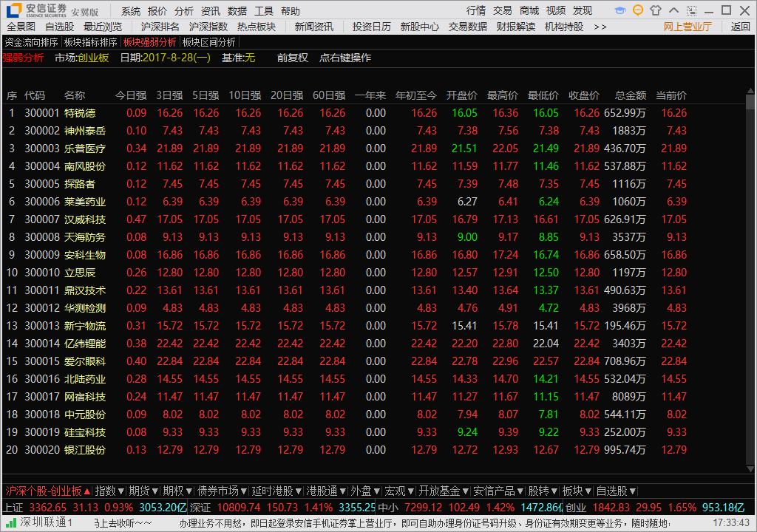Open the 数据 menu
This screenshot has height=532, width=757.
(x=237, y=10)
